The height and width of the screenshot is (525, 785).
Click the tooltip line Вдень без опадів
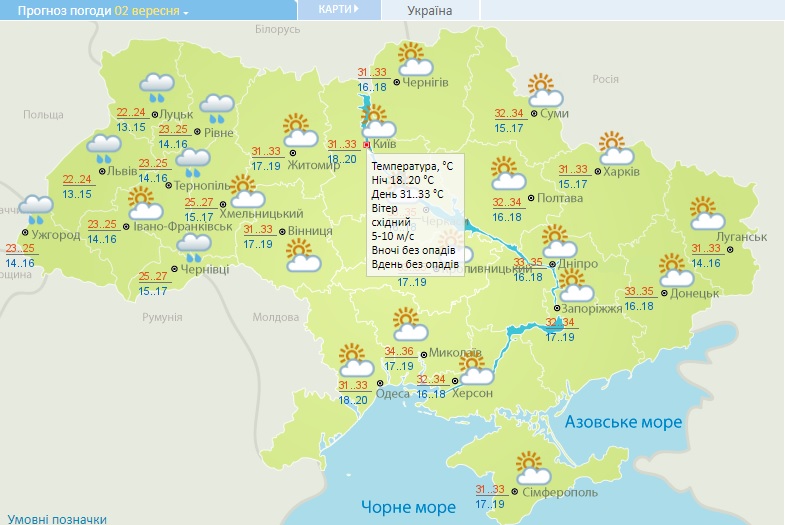[415, 264]
